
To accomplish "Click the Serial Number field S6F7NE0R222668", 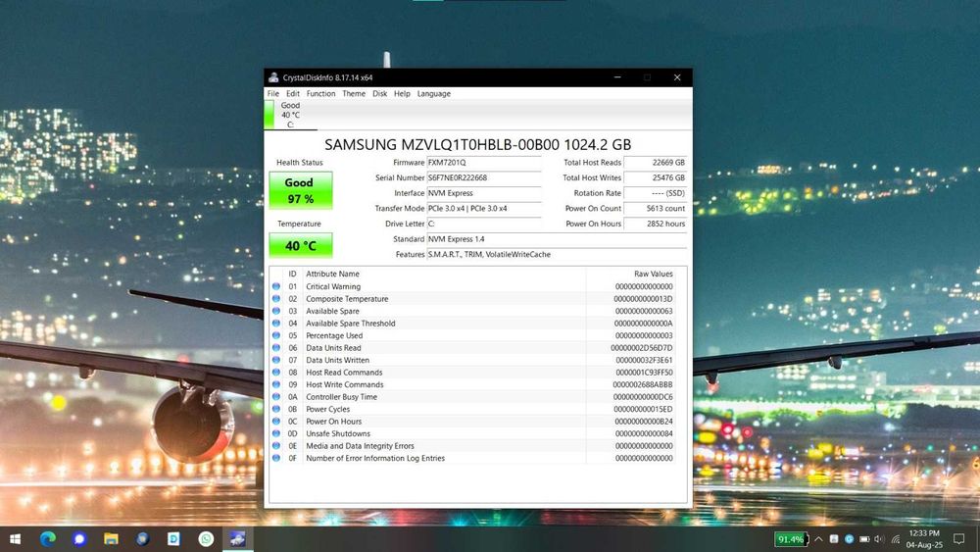I will pos(484,177).
